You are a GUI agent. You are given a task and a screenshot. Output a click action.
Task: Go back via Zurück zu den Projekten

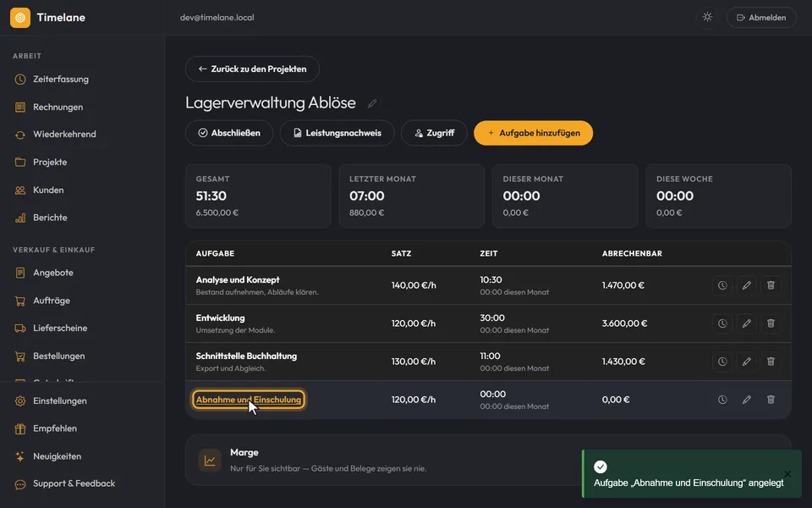[x=252, y=69]
